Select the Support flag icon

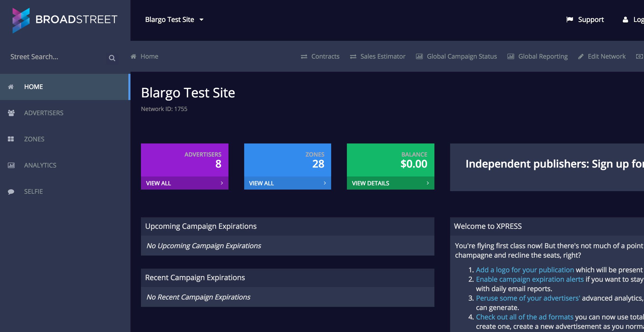(570, 19)
